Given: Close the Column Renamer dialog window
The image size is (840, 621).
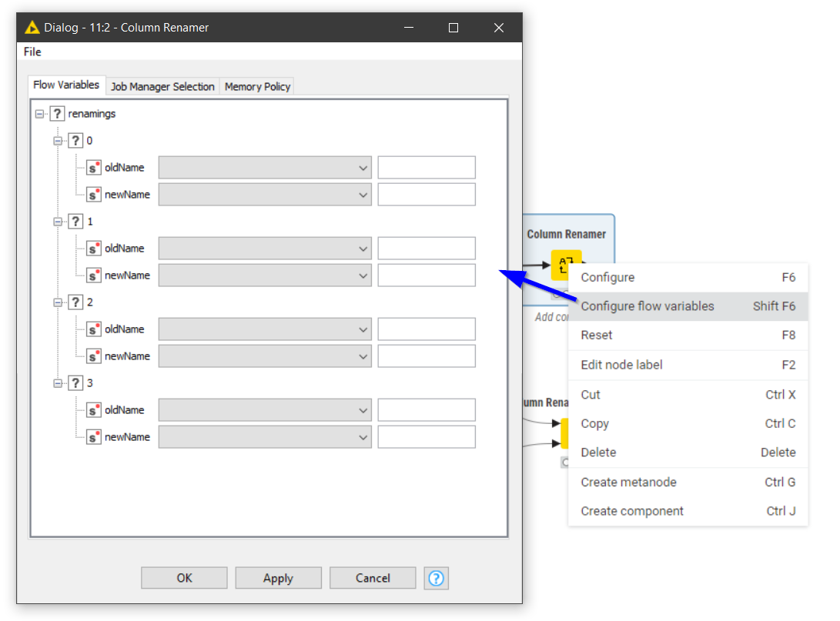Looking at the screenshot, I should (x=499, y=27).
